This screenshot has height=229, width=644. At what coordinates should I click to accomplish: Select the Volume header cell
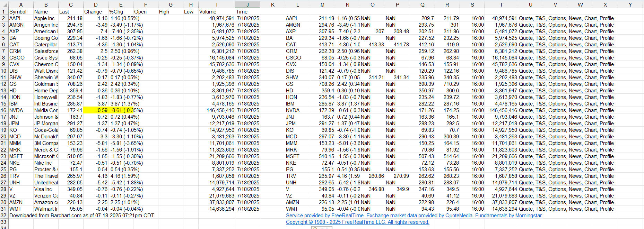pos(217,12)
